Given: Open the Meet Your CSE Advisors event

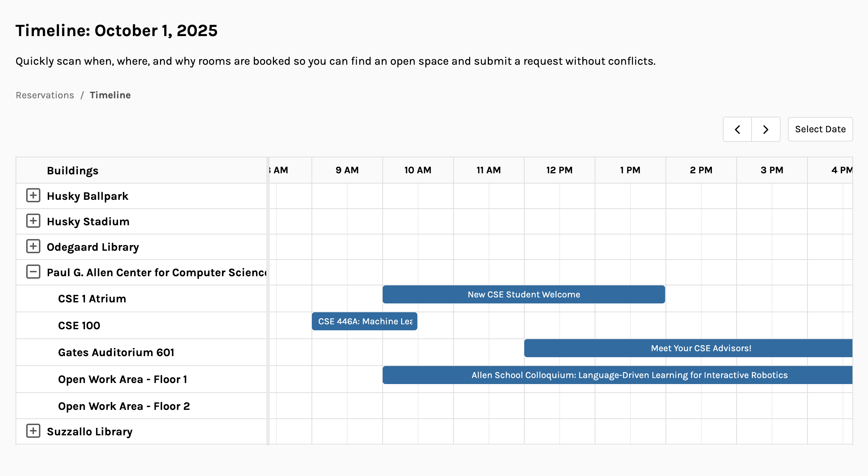Looking at the screenshot, I should point(688,348).
